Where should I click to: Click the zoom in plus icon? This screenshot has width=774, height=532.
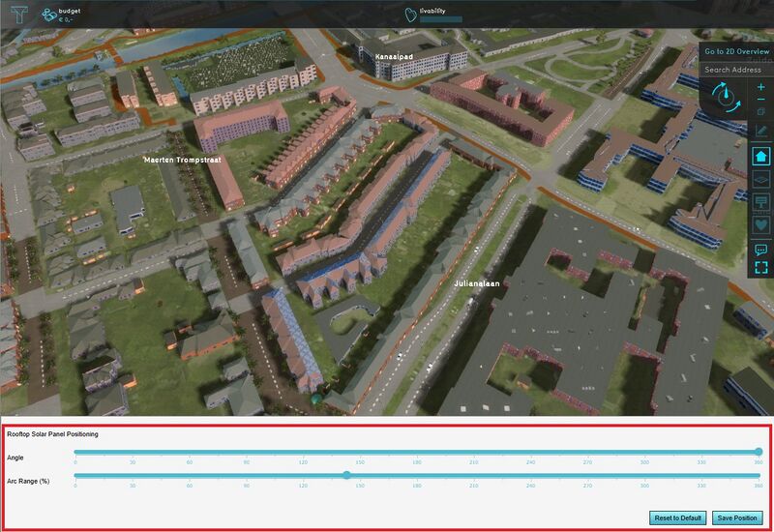(x=760, y=87)
